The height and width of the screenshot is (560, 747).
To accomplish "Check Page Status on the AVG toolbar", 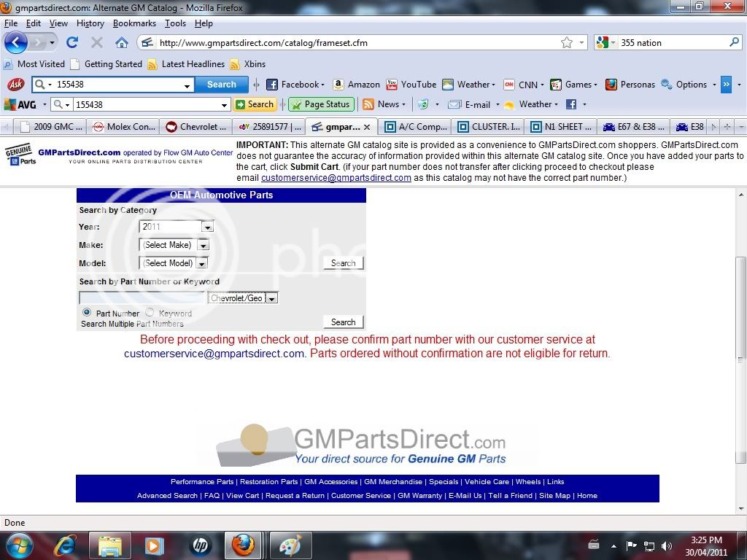I will click(x=321, y=104).
